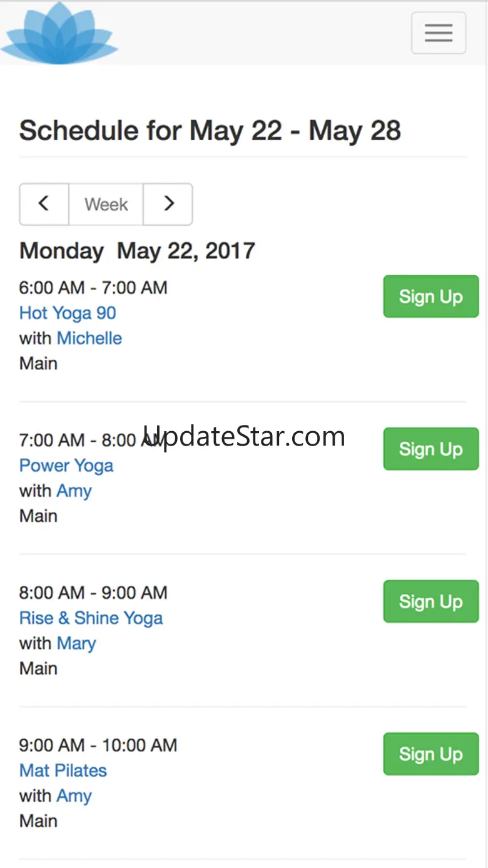Open the Mat Pilates class link

pos(63,770)
